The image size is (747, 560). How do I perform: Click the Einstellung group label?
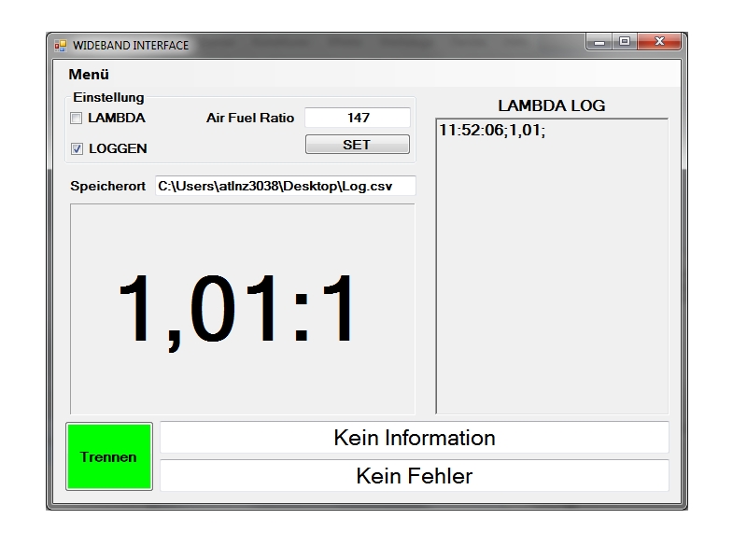[x=107, y=97]
